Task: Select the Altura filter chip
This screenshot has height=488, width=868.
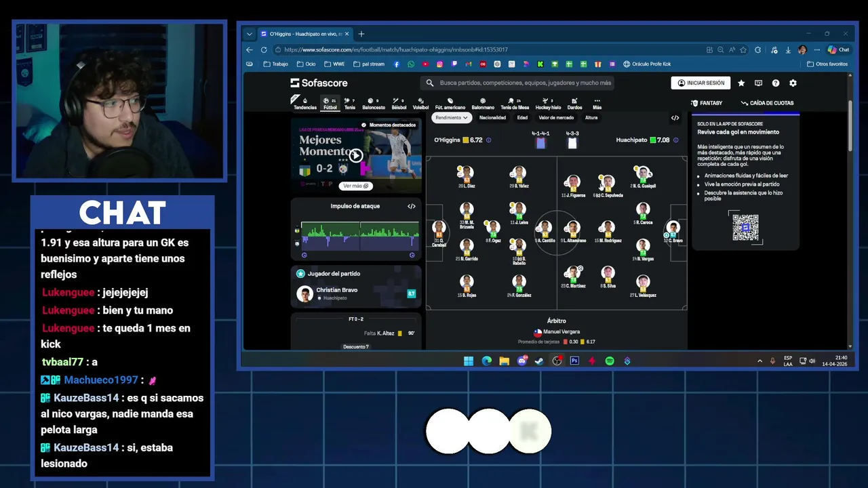Action: (x=591, y=118)
